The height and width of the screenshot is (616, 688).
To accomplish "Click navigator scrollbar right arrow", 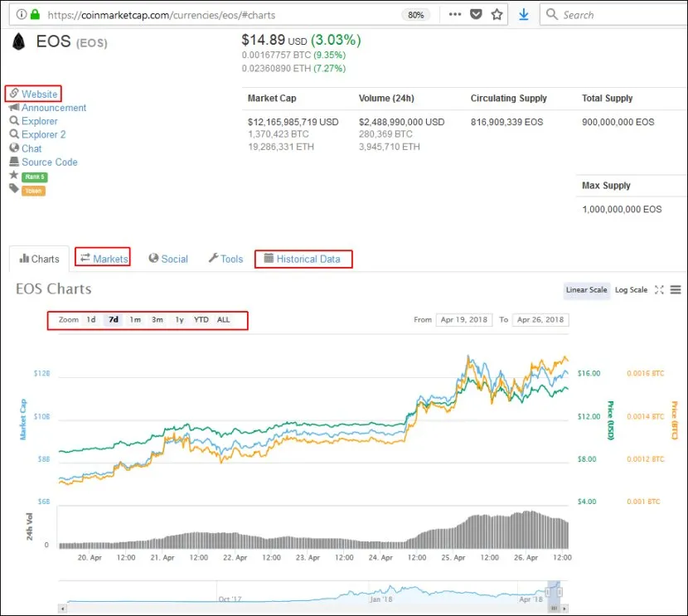I will pos(564,609).
